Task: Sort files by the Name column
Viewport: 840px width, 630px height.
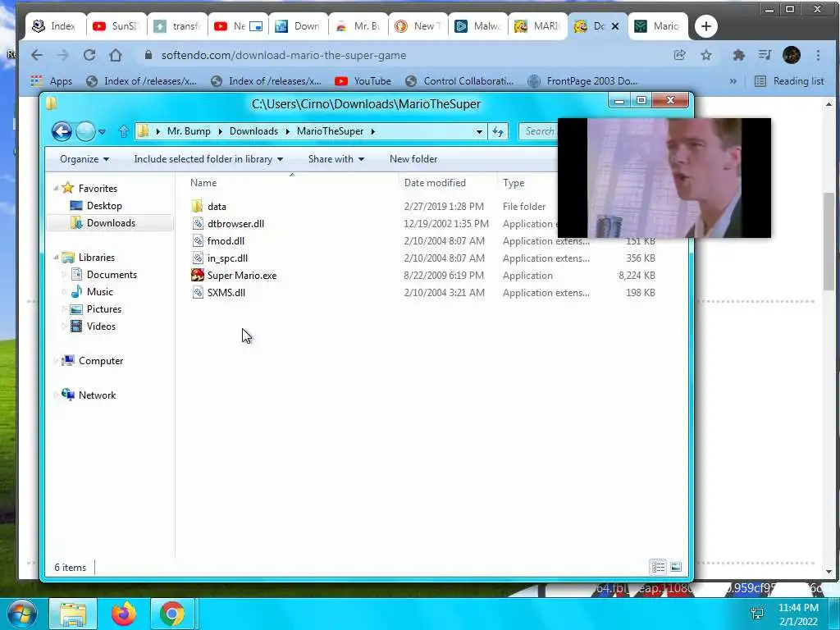Action: pos(203,183)
